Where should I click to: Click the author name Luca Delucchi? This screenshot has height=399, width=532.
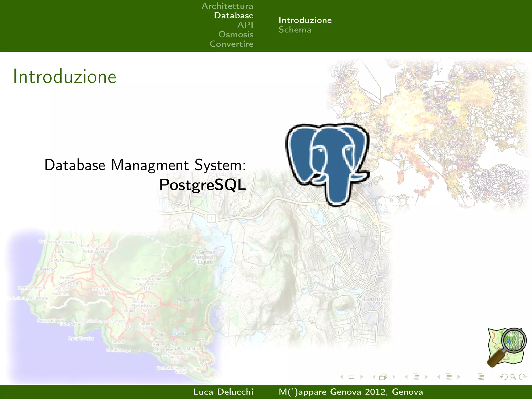coord(223,392)
